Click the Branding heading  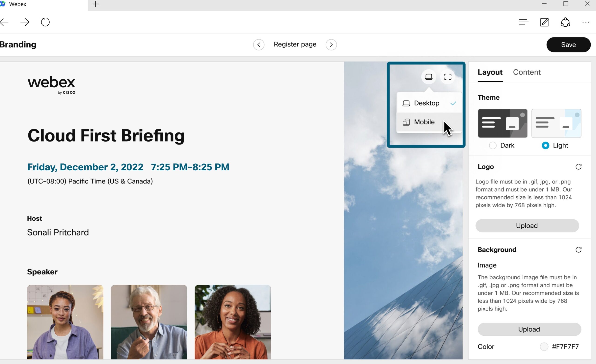coord(18,44)
